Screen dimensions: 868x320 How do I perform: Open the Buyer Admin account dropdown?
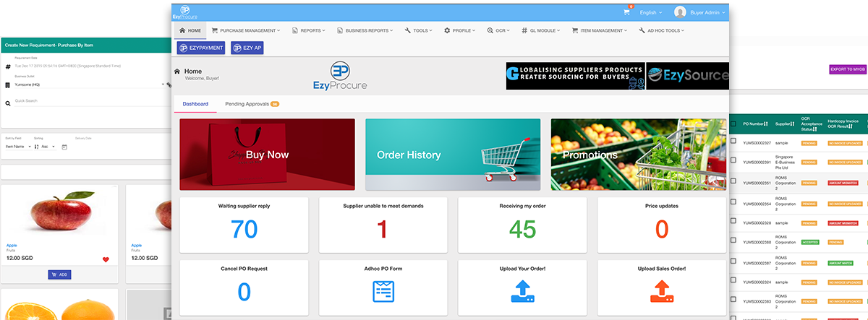[707, 12]
